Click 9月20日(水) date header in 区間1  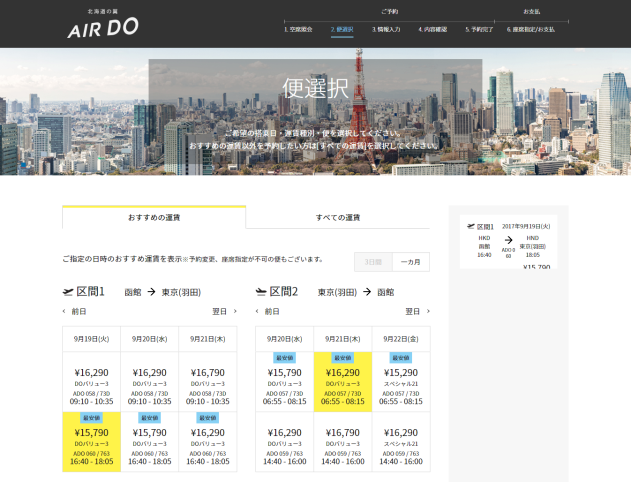(x=149, y=339)
